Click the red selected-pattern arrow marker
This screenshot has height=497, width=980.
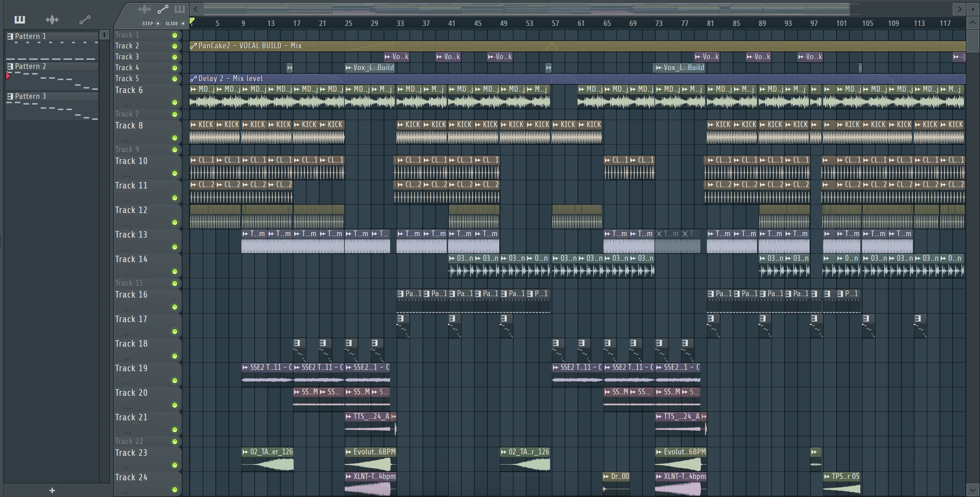tap(8, 76)
